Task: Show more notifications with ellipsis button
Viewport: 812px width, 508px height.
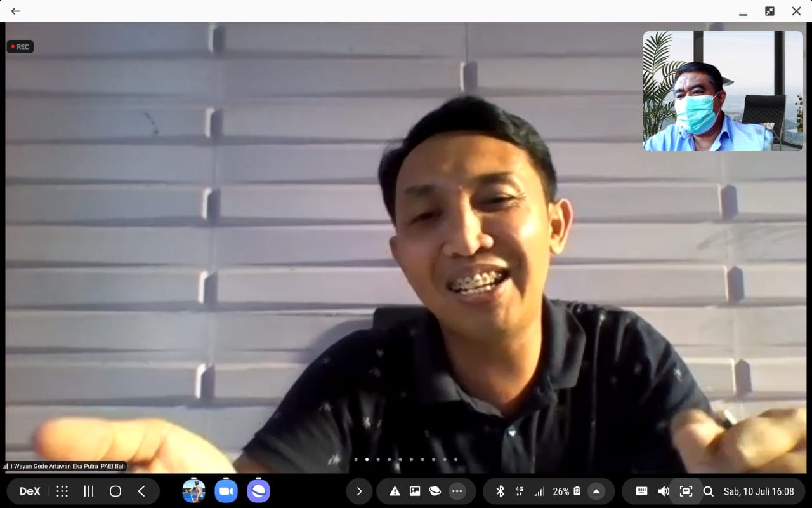Action: point(457,491)
